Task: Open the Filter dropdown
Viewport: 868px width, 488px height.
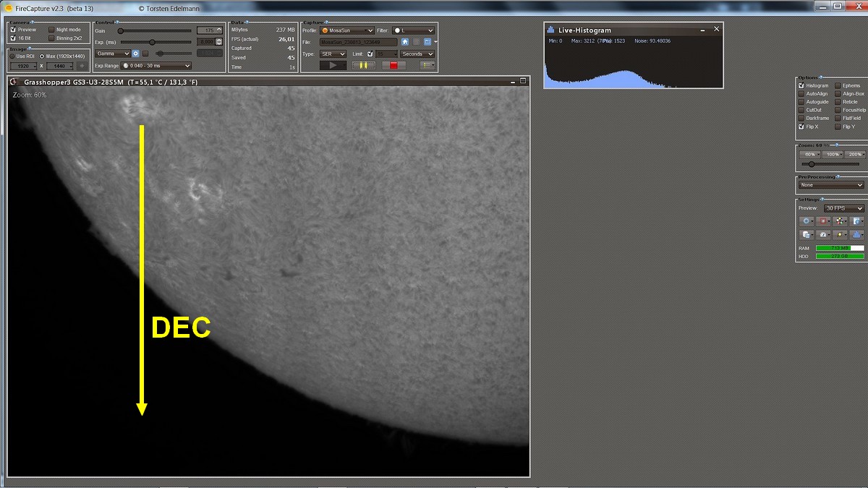Action: pyautogui.click(x=414, y=30)
